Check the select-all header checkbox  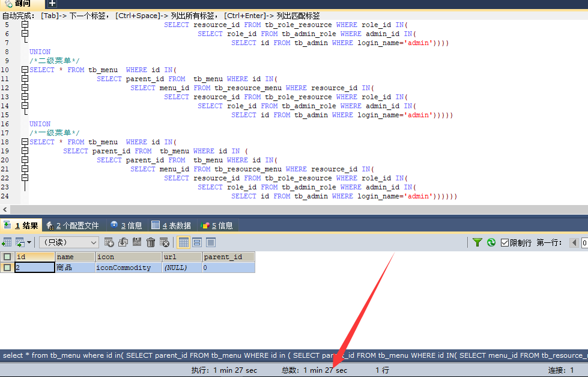7,257
